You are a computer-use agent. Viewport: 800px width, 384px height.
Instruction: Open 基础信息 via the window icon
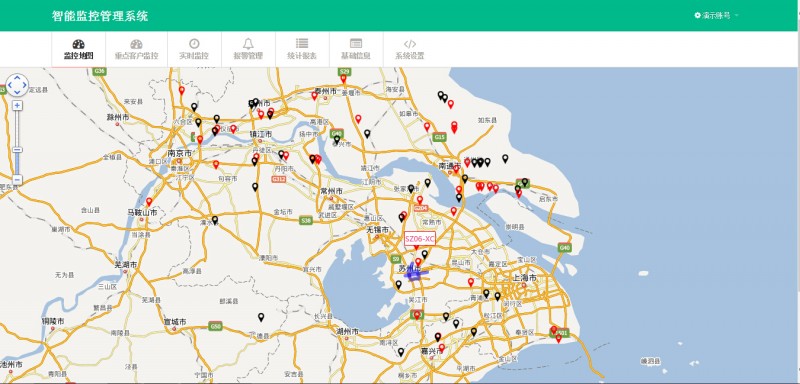[x=356, y=49]
